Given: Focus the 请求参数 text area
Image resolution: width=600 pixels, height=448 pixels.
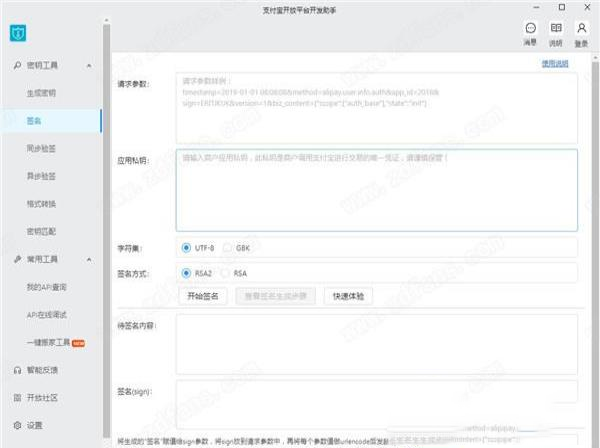Looking at the screenshot, I should [x=377, y=108].
